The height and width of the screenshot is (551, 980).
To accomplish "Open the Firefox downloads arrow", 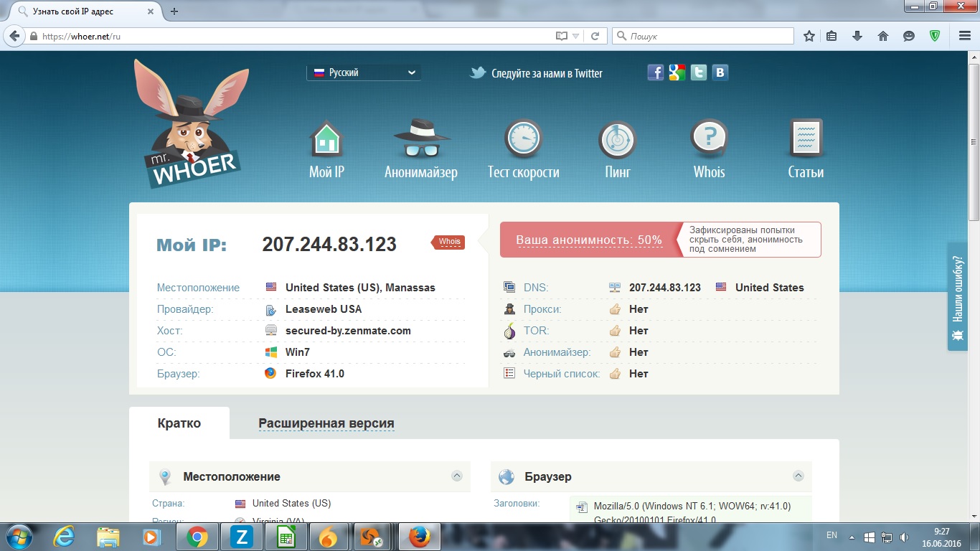I will click(857, 36).
